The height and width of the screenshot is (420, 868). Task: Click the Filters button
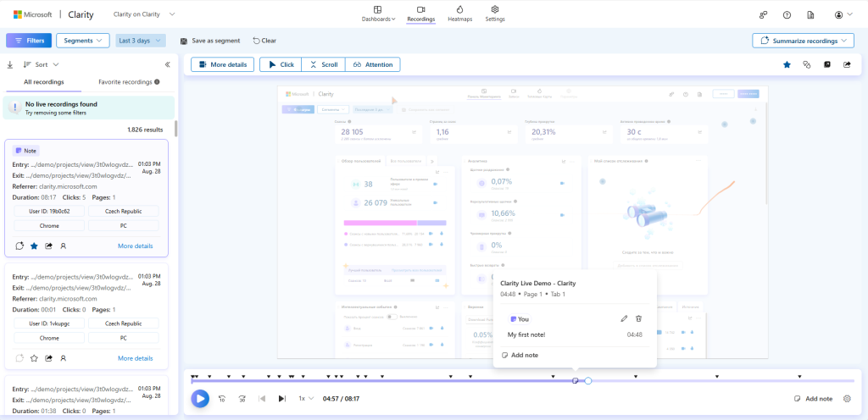pos(29,41)
